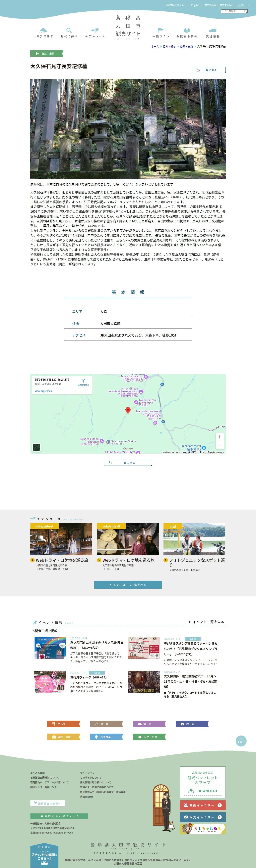
Task: Click イベント一覧をみる link
Action: 206,622
